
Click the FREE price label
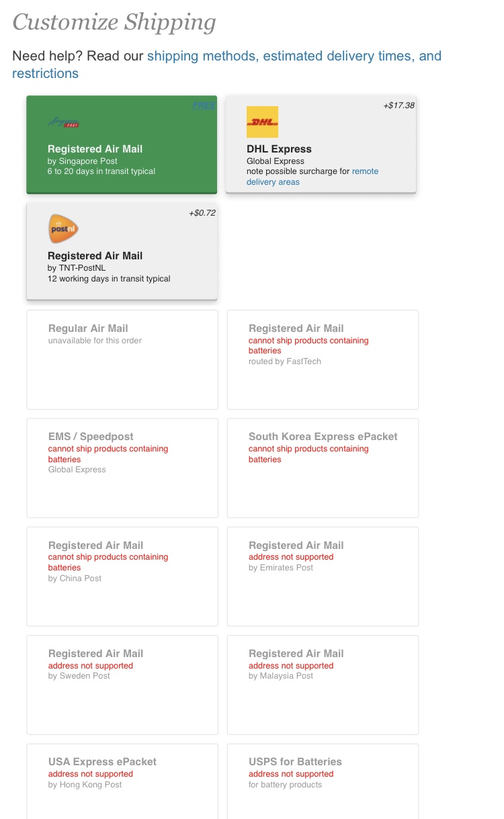(x=204, y=105)
